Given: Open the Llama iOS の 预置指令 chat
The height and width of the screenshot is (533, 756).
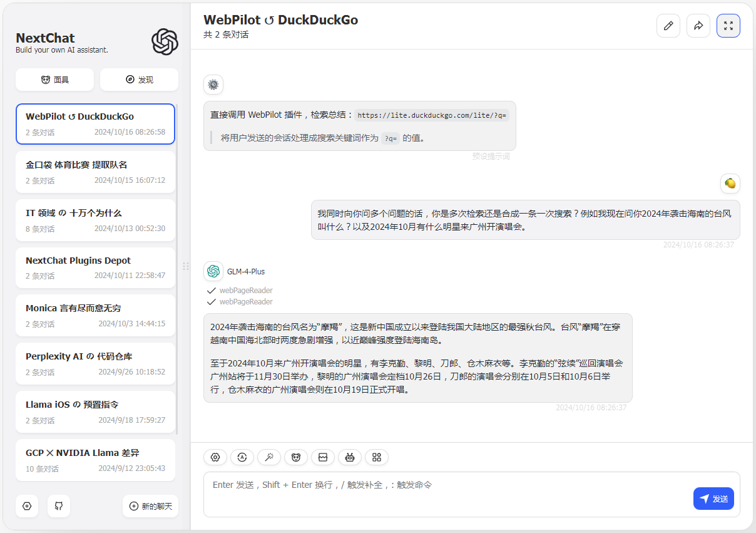Looking at the screenshot, I should click(95, 412).
